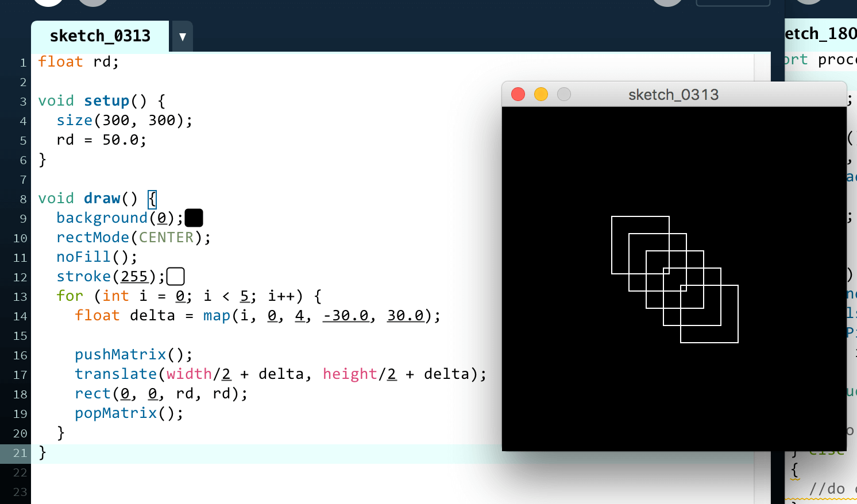This screenshot has width=857, height=504.
Task: Click the gray Stop button beside Run
Action: tap(92, 2)
